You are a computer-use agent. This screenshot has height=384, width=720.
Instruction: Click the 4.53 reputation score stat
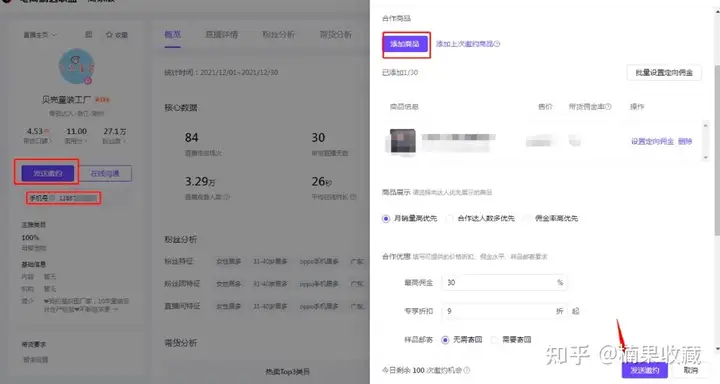[37, 131]
